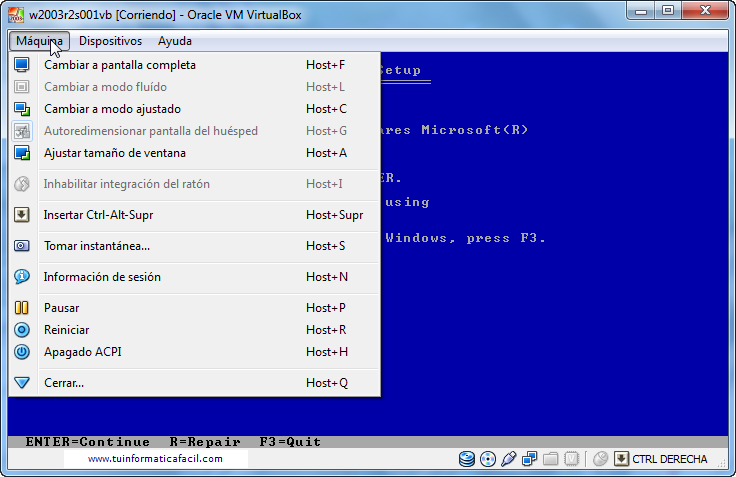736x477 pixels.
Task: Open the Ayuda menu
Action: coord(175,41)
